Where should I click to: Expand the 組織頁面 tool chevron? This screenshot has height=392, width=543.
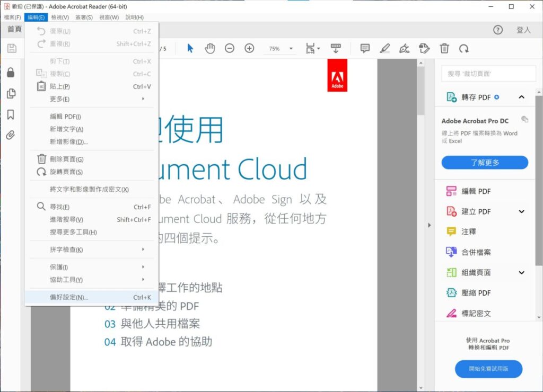pos(522,273)
